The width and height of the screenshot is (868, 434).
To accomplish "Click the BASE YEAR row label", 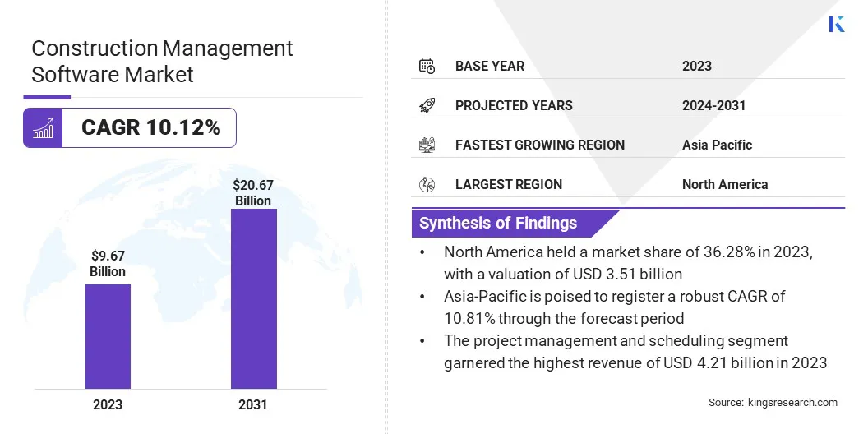I will click(x=489, y=66).
